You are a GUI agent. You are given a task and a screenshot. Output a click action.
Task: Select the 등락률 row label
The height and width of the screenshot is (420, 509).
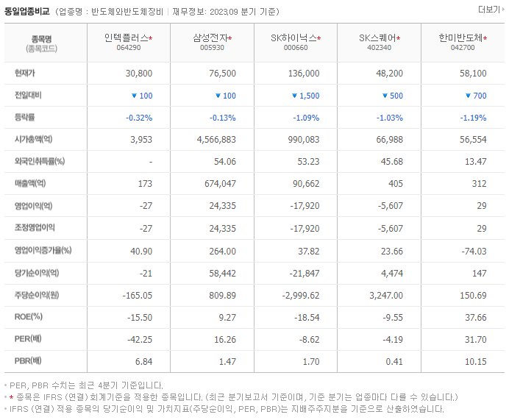(x=25, y=117)
